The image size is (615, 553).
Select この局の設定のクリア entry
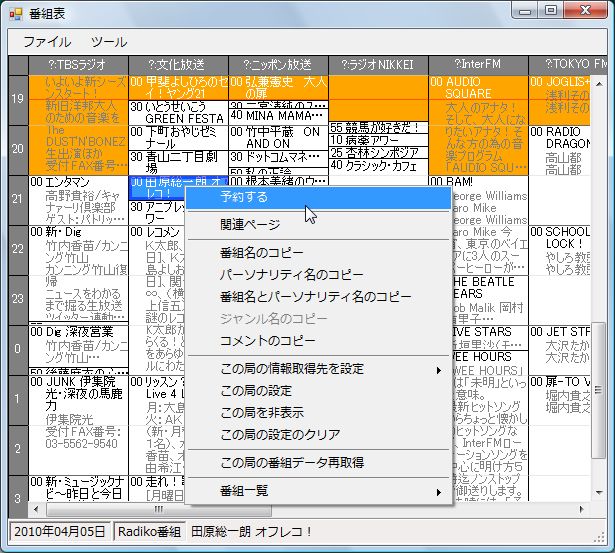[318, 435]
